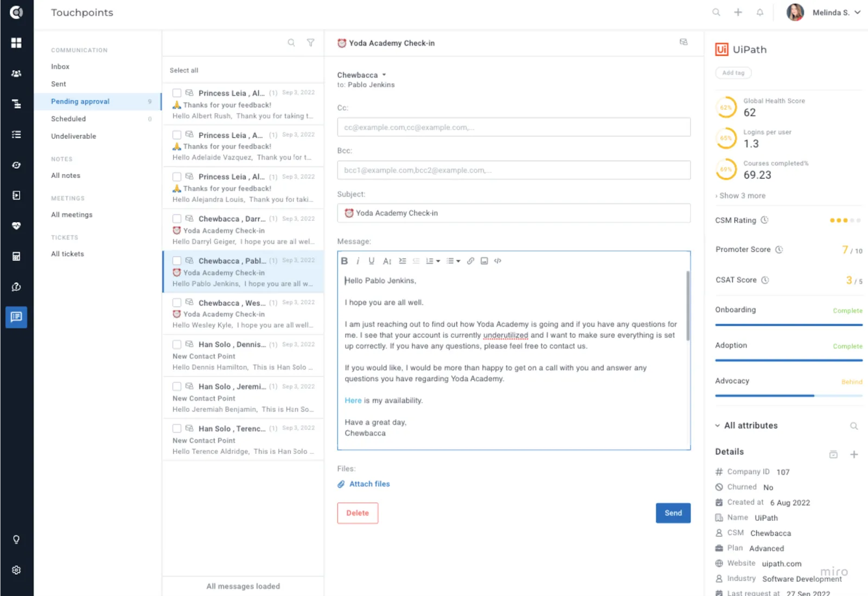Image resolution: width=868 pixels, height=596 pixels.
Task: Check the Princess Leia message for Adelaide Vazquez
Action: coord(177,135)
